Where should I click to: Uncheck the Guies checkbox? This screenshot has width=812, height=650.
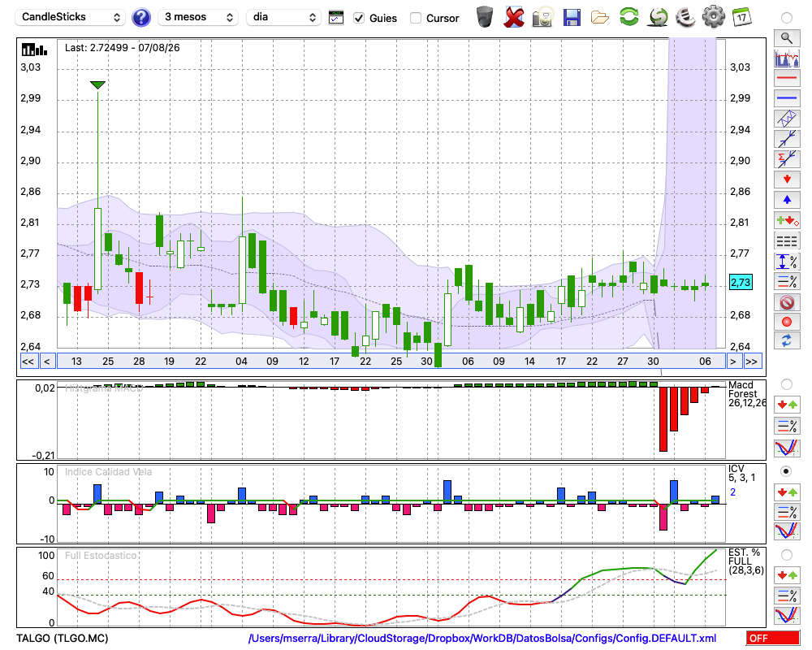pos(359,18)
